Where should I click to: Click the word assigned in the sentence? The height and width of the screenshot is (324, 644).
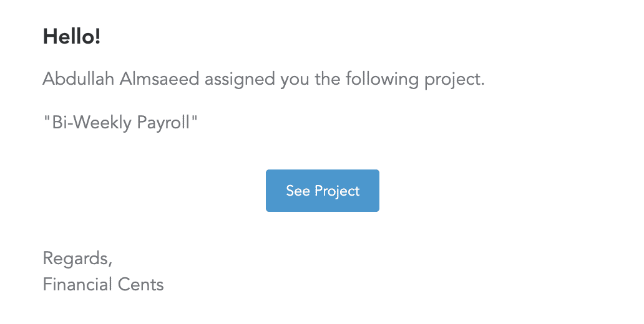tap(240, 80)
